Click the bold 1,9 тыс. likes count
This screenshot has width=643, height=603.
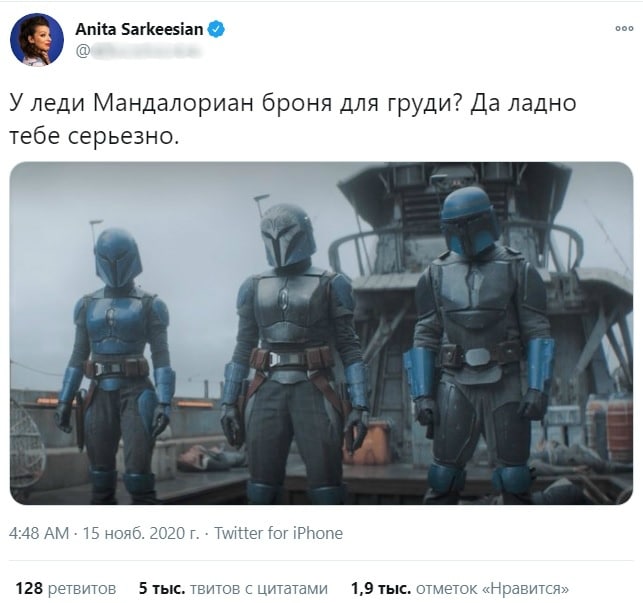coord(381,589)
